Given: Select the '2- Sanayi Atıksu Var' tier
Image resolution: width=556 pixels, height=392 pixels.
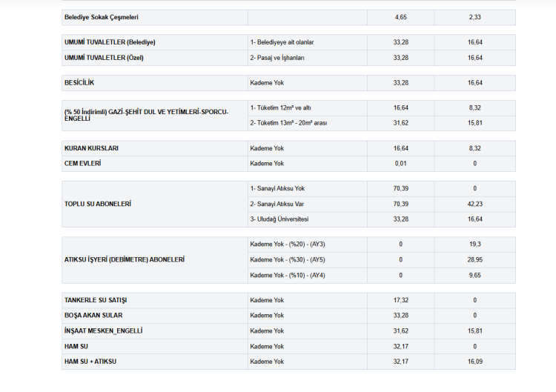Looking at the screenshot, I should pos(279,204).
